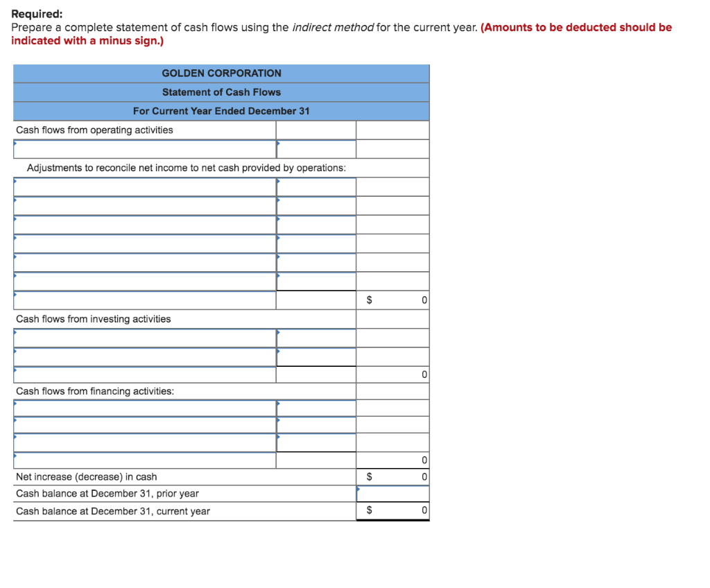The height and width of the screenshot is (588, 710).
Task: Click the third financing line amount field
Action: [x=315, y=444]
